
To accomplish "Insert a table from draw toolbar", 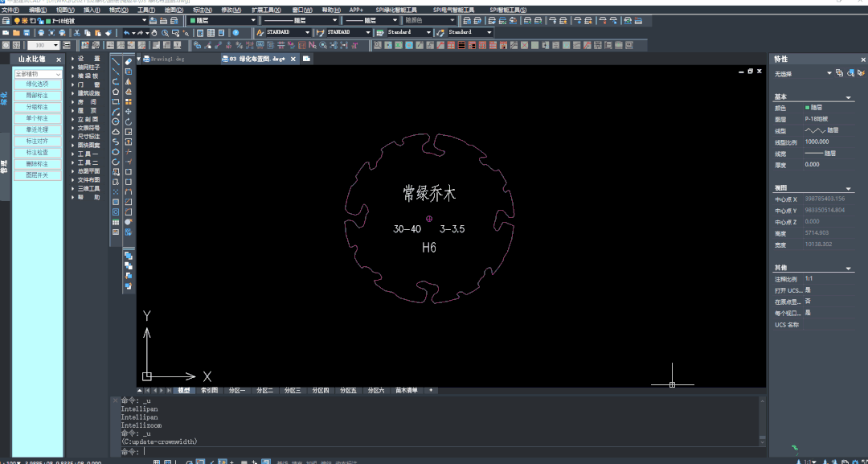I will tap(116, 222).
